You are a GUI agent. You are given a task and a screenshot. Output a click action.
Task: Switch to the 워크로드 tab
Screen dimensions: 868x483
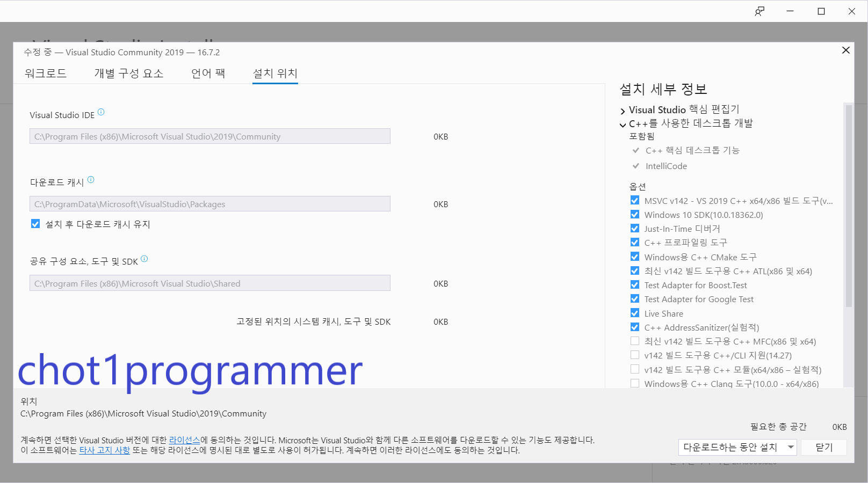coord(46,73)
